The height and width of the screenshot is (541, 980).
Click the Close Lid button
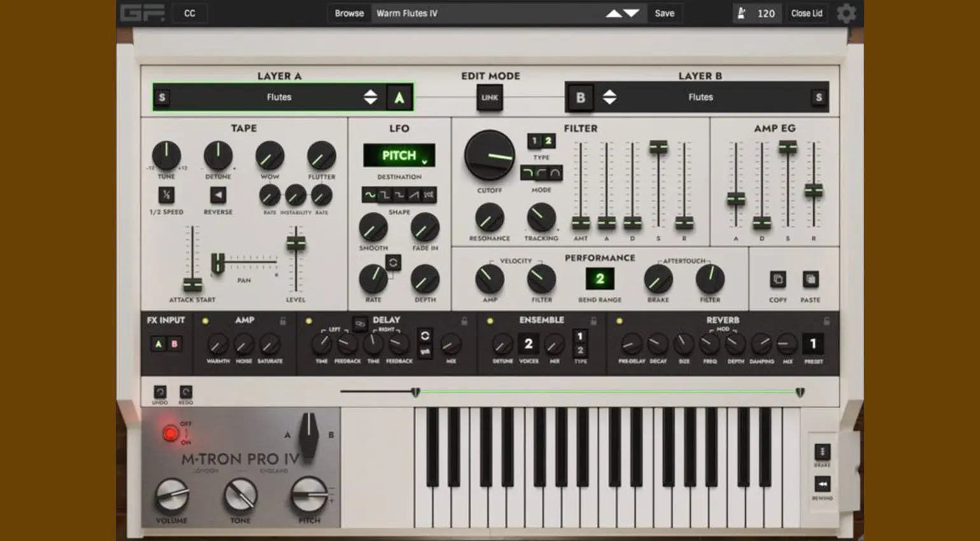(x=806, y=13)
